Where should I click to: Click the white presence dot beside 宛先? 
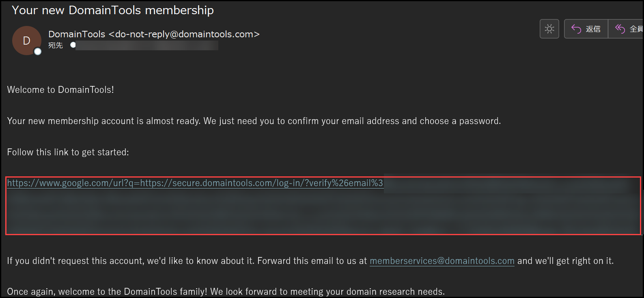click(73, 45)
